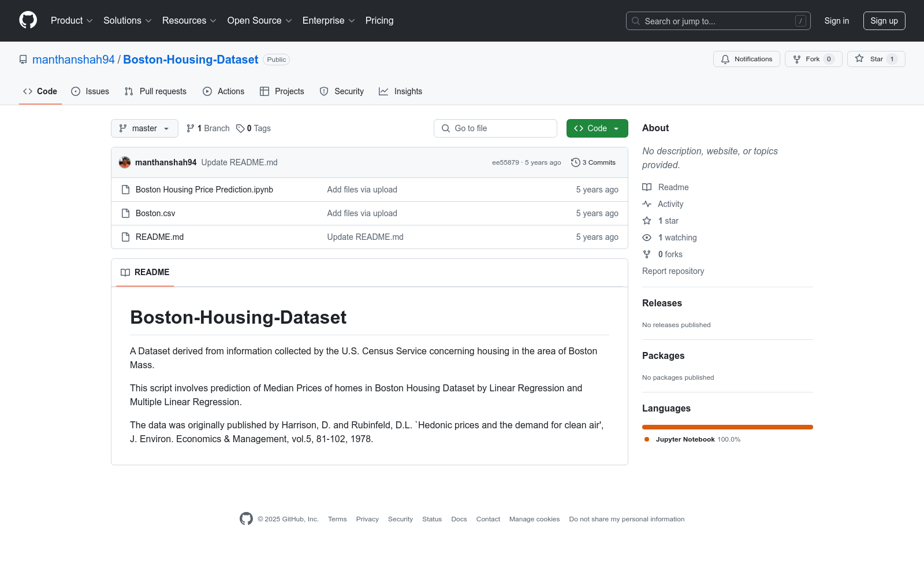Click the tag icon beside 0 Tags

point(240,128)
